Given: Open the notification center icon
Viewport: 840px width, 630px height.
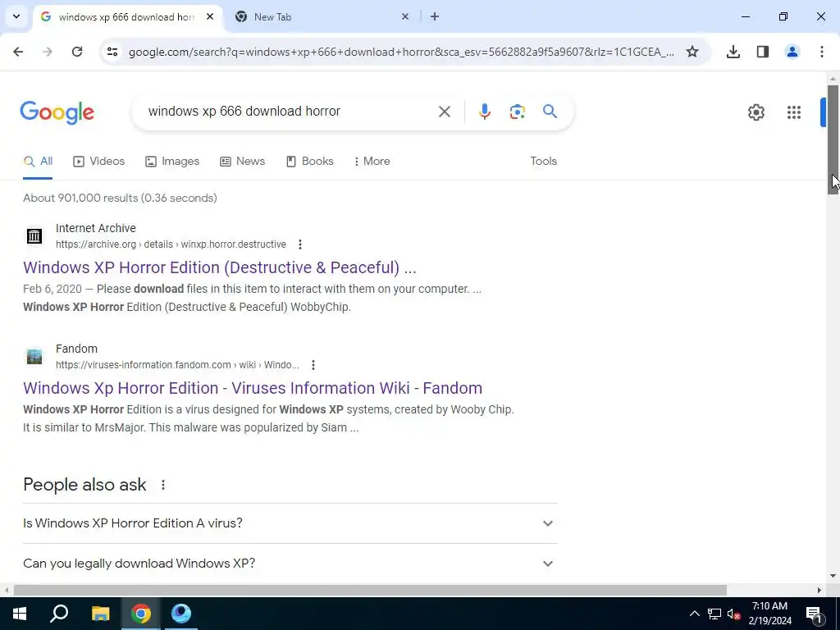Looking at the screenshot, I should (x=813, y=614).
